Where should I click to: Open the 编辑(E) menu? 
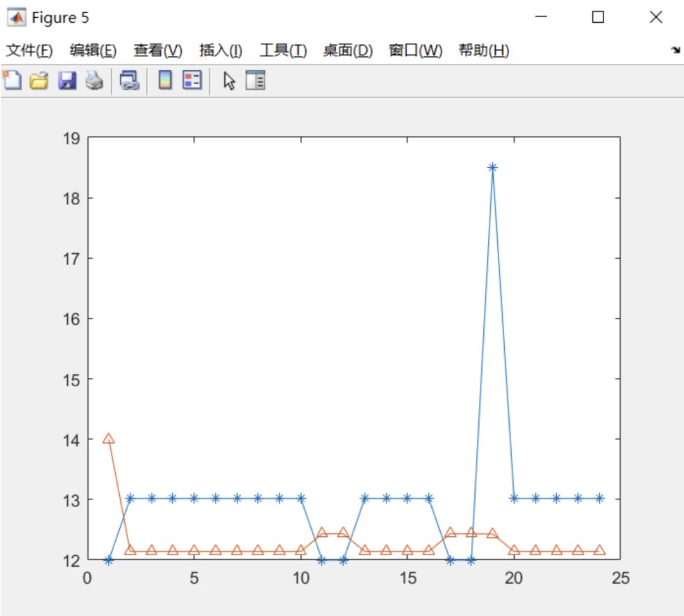(x=93, y=50)
